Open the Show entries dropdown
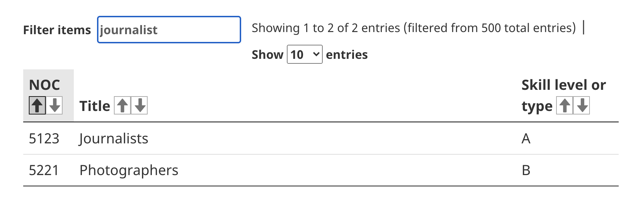This screenshot has height=217, width=644. (305, 54)
